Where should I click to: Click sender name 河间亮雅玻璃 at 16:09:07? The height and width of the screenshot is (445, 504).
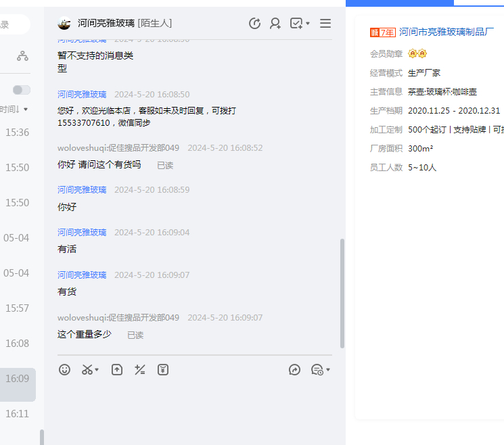pos(82,275)
